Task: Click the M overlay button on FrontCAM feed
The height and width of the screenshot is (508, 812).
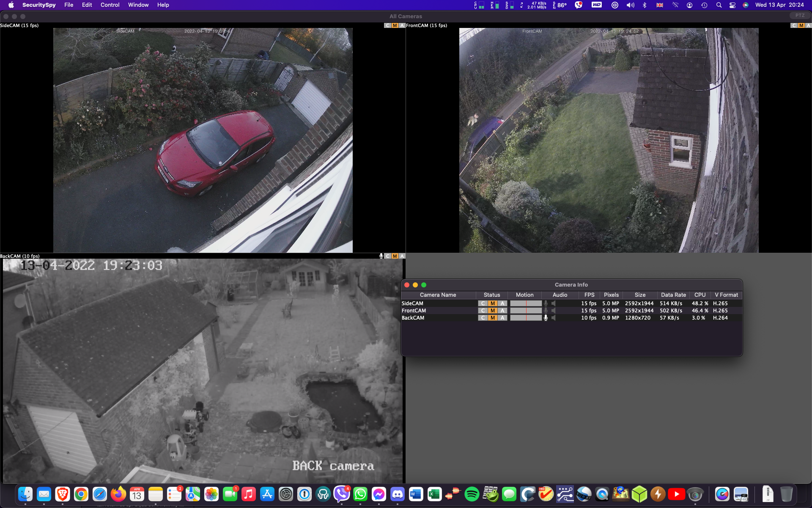Action: pyautogui.click(x=801, y=25)
